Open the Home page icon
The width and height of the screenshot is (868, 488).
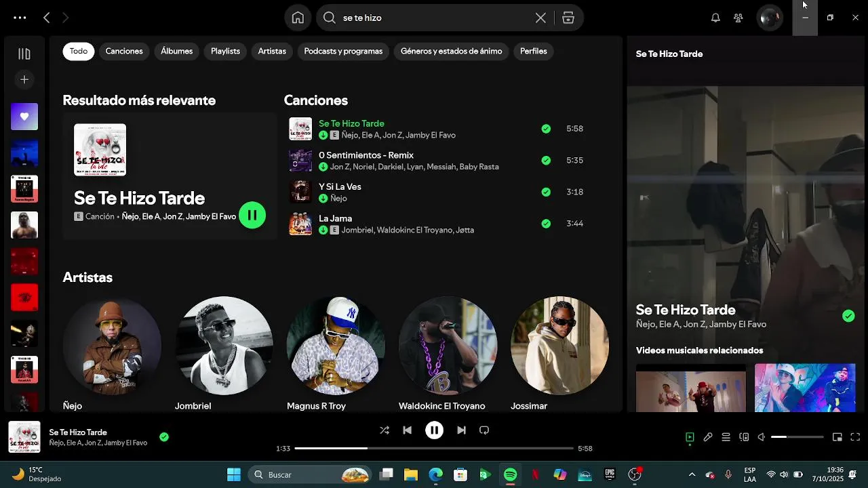[x=298, y=18]
